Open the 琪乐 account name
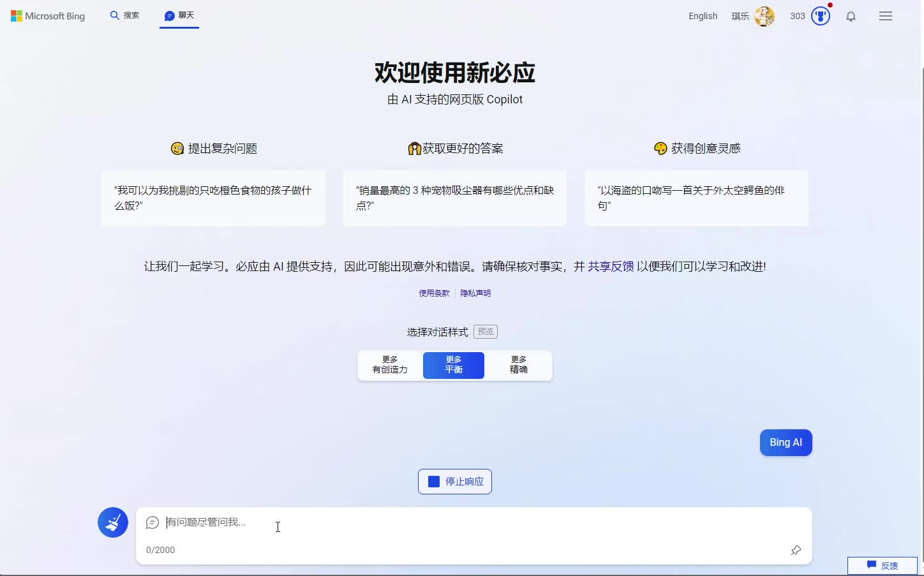 point(740,16)
